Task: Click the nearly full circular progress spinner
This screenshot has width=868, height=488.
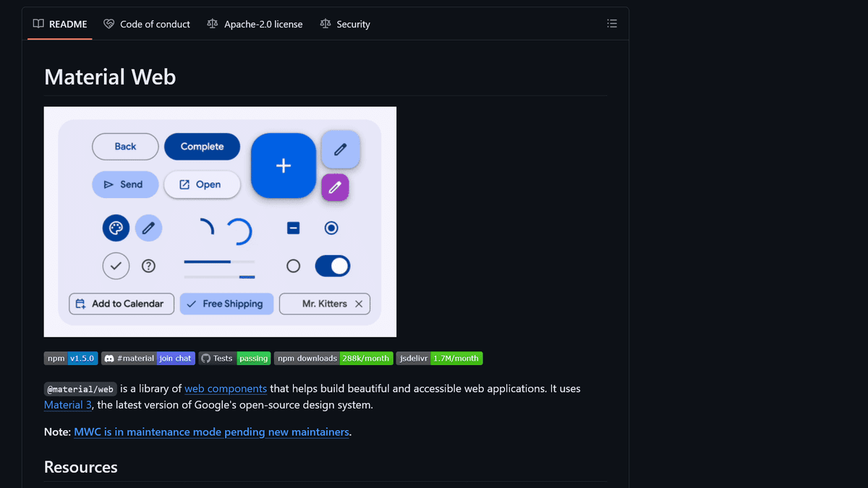Action: pyautogui.click(x=239, y=231)
